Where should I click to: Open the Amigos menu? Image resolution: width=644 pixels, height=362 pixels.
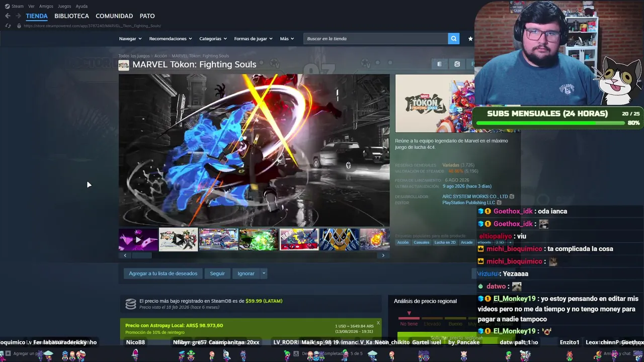point(46,6)
